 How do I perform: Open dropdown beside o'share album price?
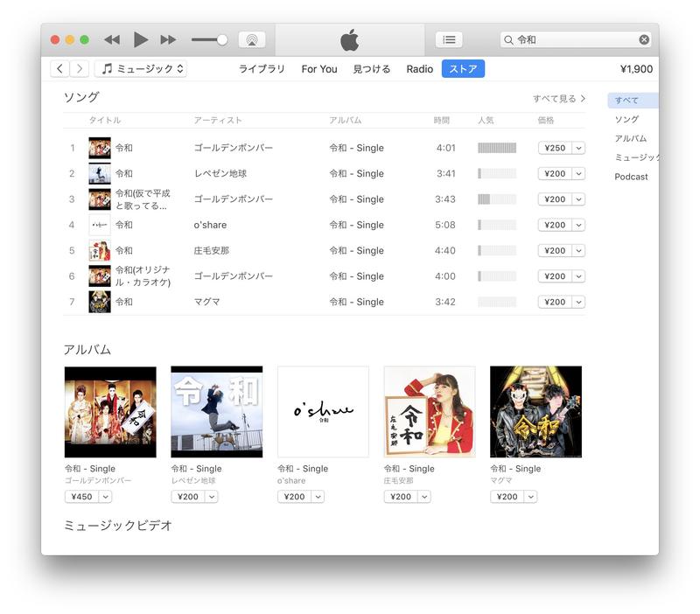pos(318,497)
